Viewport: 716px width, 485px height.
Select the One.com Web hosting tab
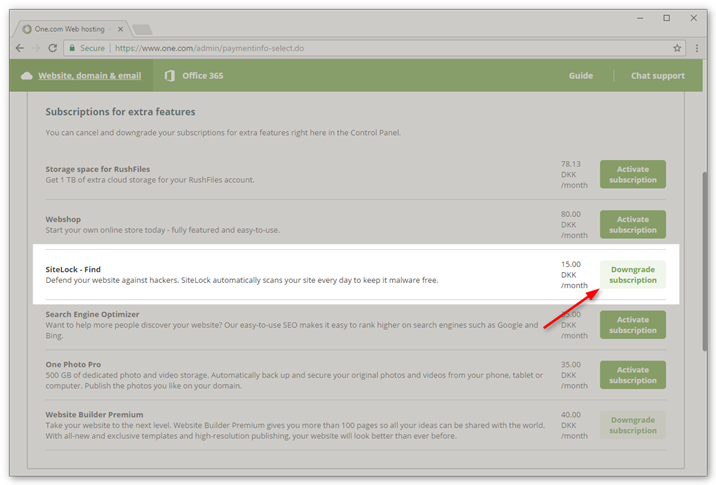73,29
